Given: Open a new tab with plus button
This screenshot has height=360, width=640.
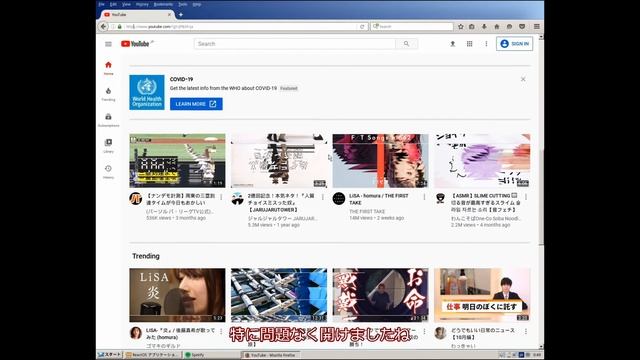Looking at the screenshot, I should (x=180, y=15).
